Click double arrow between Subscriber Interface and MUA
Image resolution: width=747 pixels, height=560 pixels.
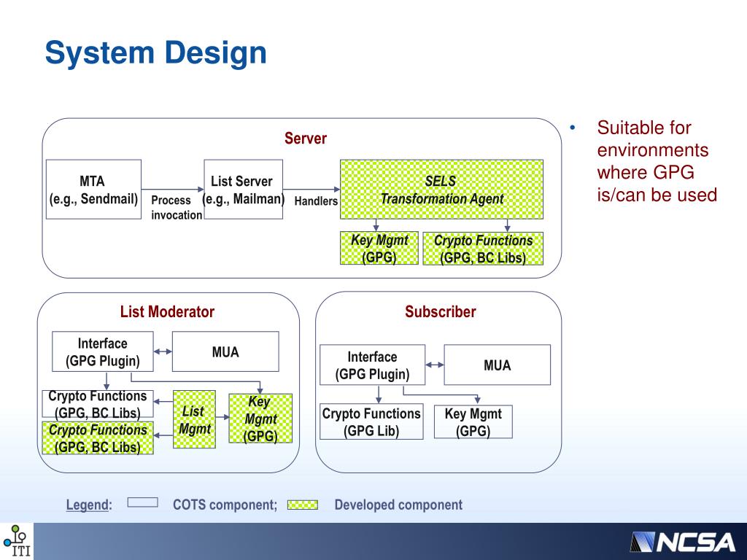(435, 365)
